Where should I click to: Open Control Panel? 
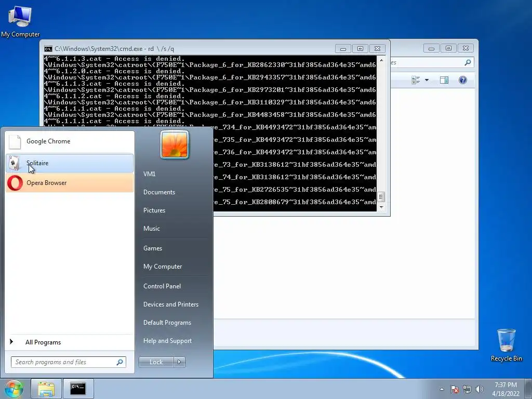162,286
